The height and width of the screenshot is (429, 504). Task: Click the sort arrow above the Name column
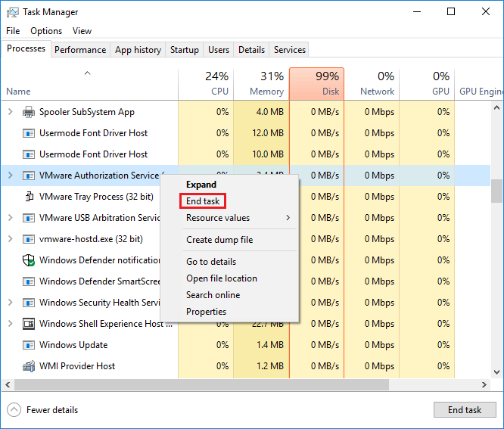pyautogui.click(x=87, y=73)
